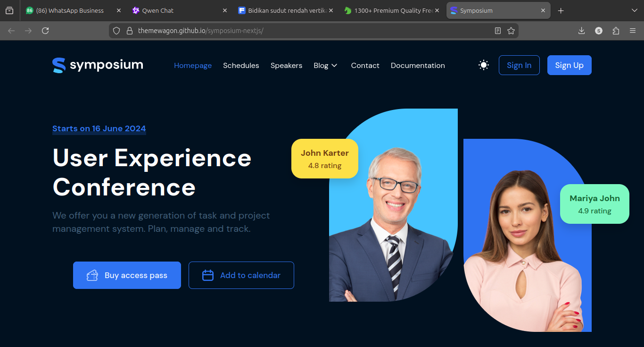The width and height of the screenshot is (644, 347).
Task: Open the extensions puzzle icon
Action: click(x=616, y=31)
